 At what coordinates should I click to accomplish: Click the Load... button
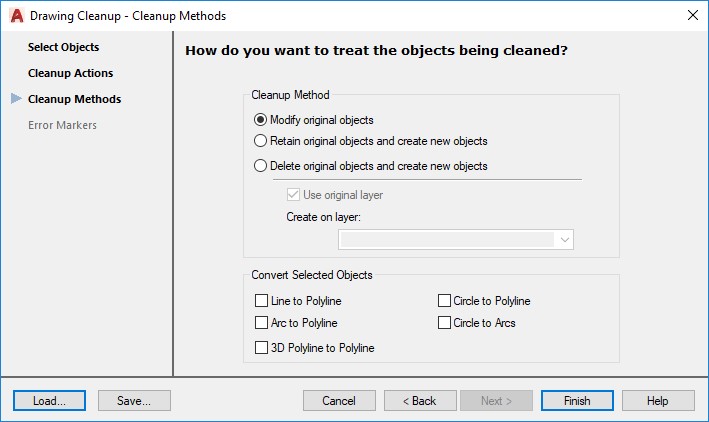click(49, 401)
